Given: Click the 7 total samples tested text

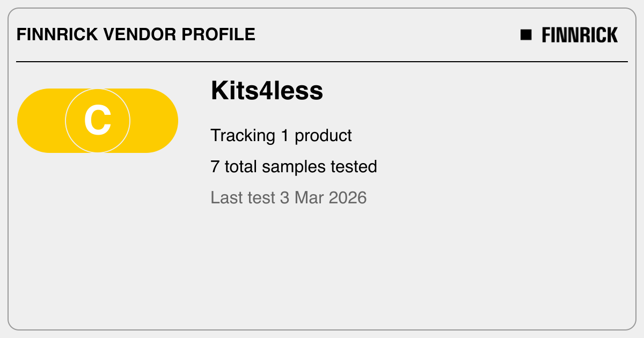Looking at the screenshot, I should (294, 167).
